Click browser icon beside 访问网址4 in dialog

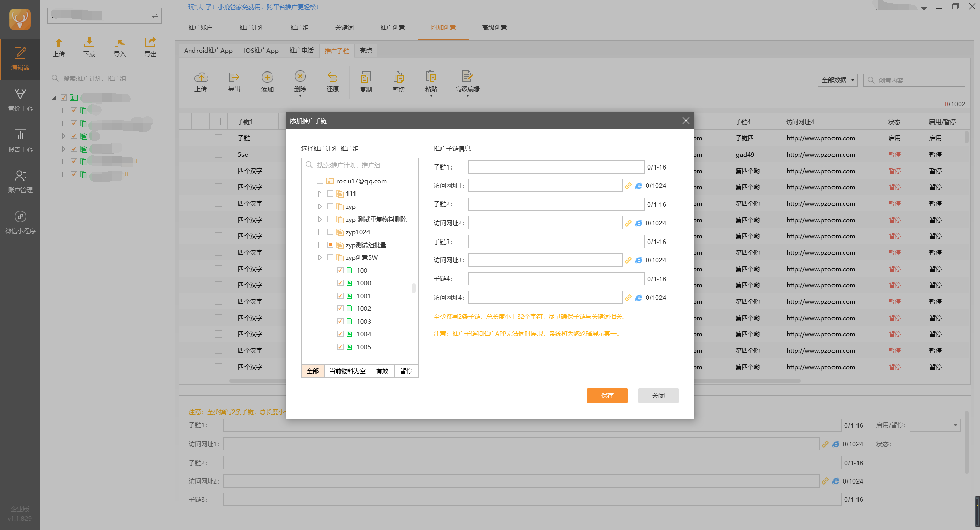639,298
